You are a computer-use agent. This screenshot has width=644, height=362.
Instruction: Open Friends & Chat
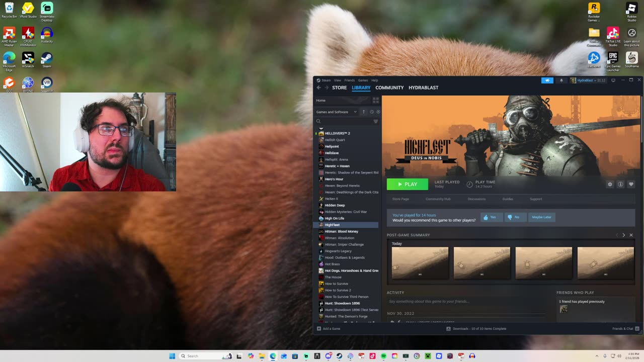click(x=626, y=329)
